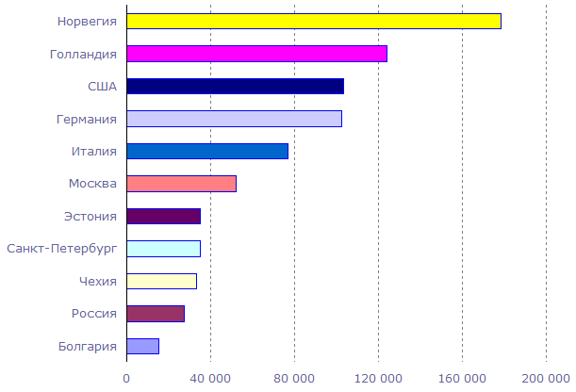Select the lavender Германия bar
The width and height of the screenshot is (576, 392).
tap(235, 119)
